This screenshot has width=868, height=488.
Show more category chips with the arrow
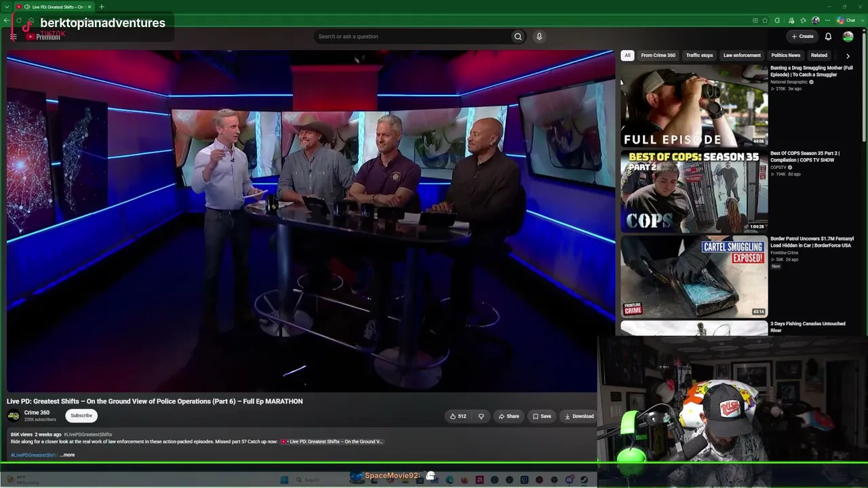[x=848, y=56]
